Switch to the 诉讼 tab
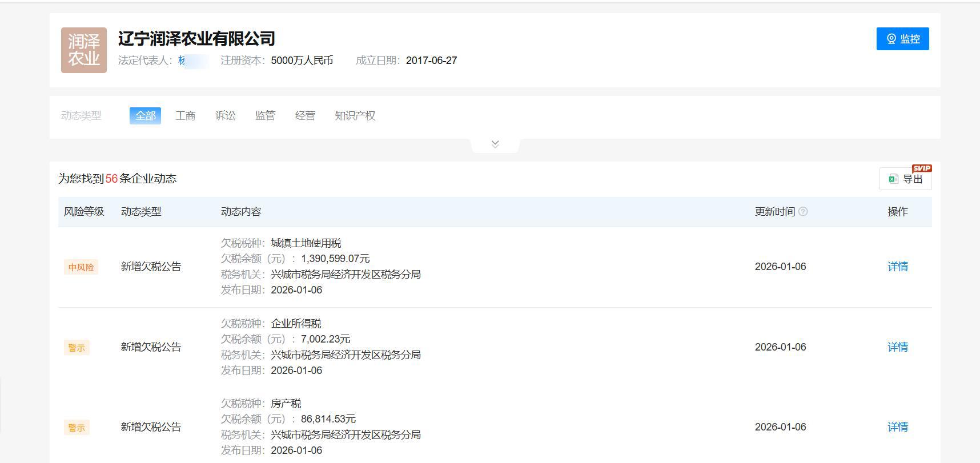The image size is (980, 463). tap(226, 116)
